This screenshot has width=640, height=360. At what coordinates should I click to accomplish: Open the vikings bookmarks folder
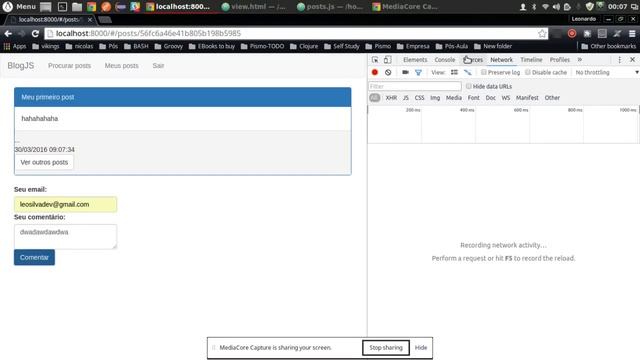pos(46,46)
